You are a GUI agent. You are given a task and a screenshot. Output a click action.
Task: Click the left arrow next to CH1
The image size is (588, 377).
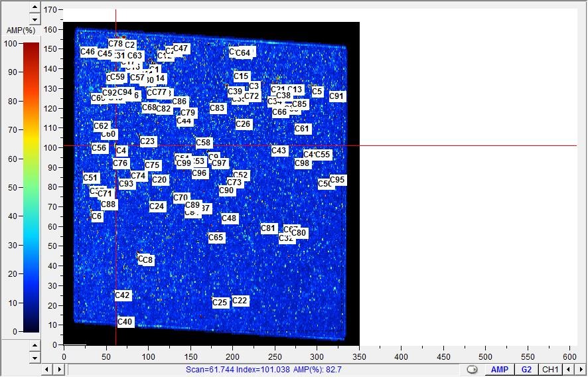click(568, 369)
